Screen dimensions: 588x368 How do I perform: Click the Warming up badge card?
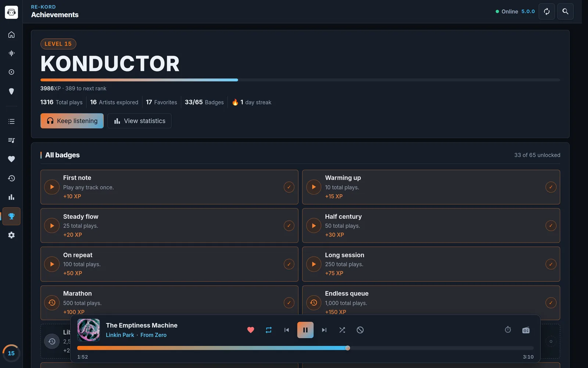pos(431,187)
